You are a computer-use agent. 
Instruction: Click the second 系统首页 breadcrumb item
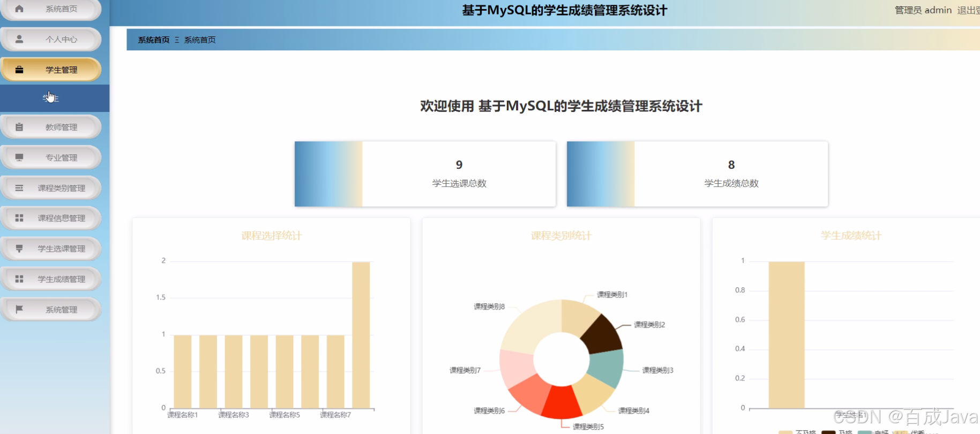pyautogui.click(x=200, y=40)
